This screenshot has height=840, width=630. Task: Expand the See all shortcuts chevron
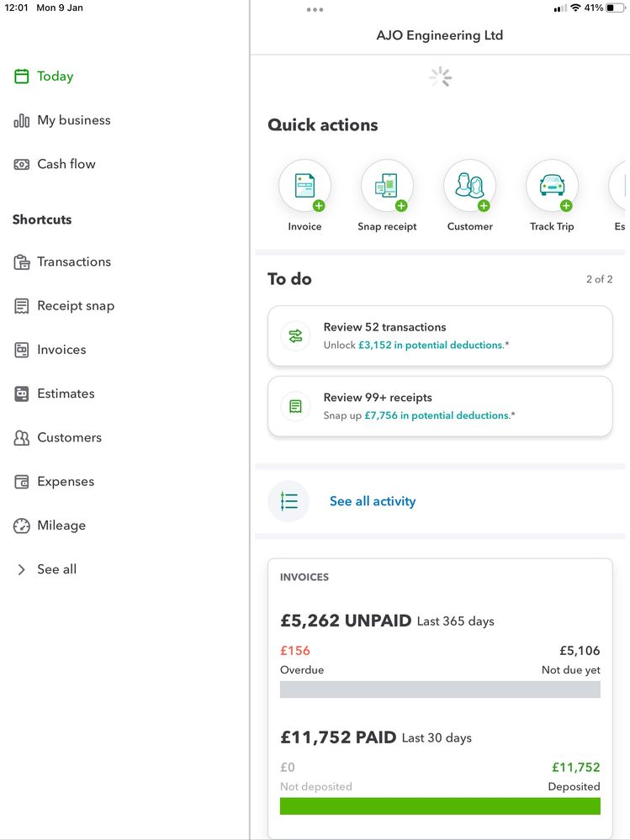tap(22, 569)
